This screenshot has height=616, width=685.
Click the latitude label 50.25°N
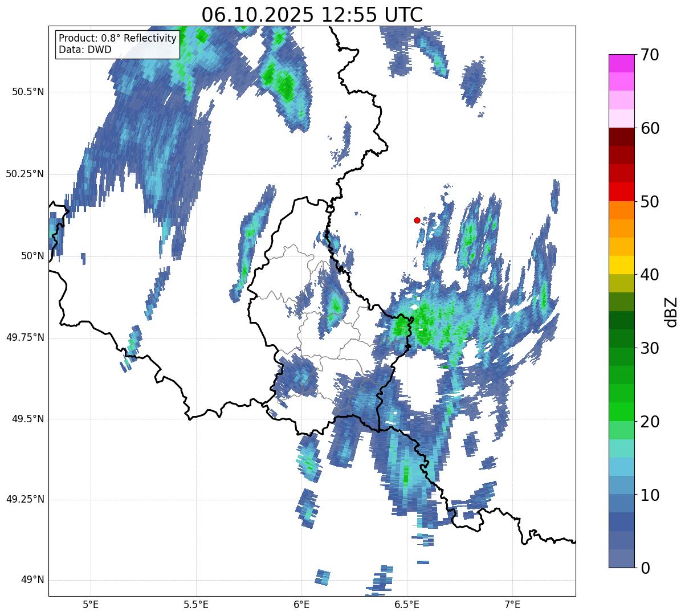point(25,174)
